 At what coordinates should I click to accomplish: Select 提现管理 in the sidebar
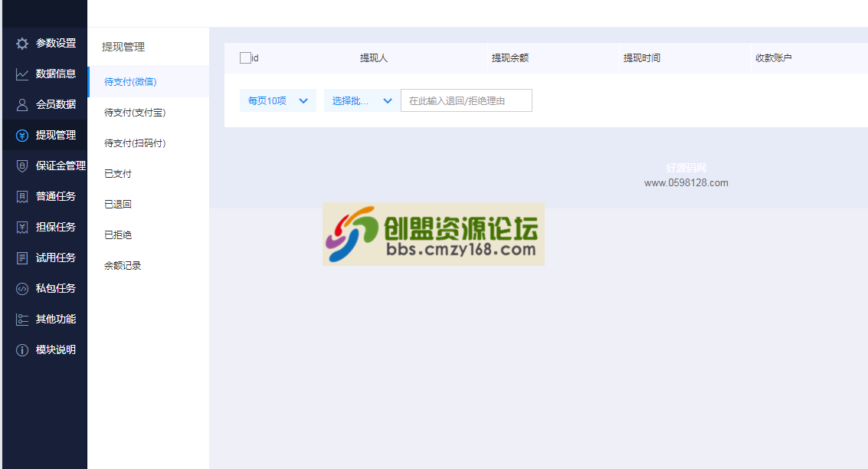pos(45,135)
